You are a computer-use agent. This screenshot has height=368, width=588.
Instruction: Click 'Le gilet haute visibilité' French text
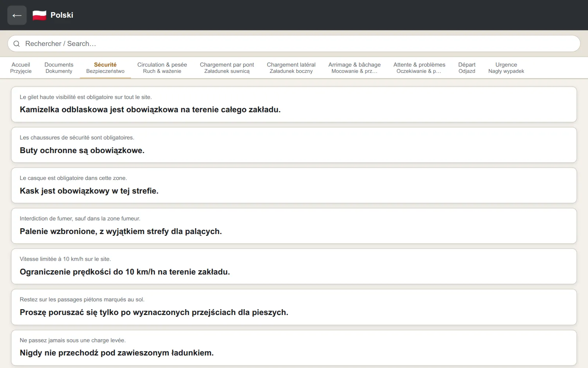pyautogui.click(x=86, y=97)
